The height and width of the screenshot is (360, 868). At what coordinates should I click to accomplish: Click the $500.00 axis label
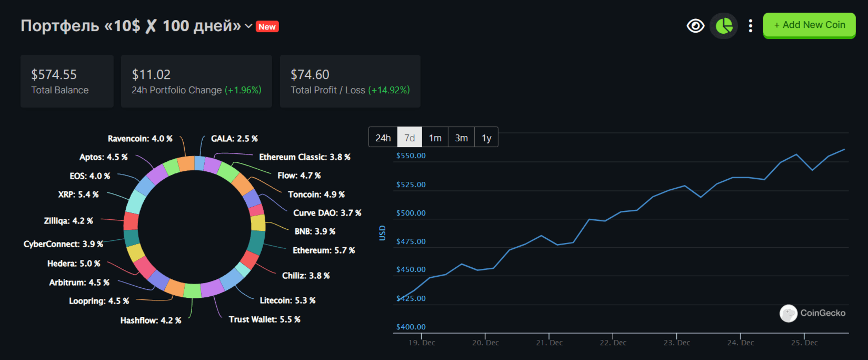411,213
